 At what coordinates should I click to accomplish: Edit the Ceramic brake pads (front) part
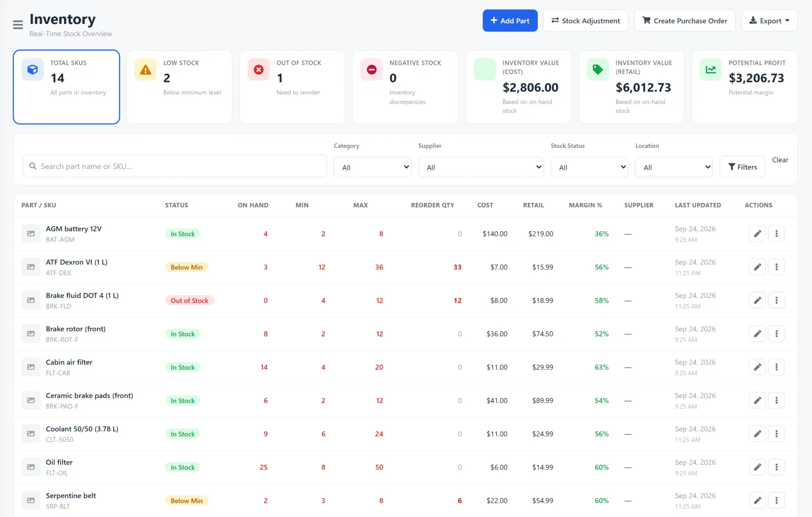click(x=757, y=400)
